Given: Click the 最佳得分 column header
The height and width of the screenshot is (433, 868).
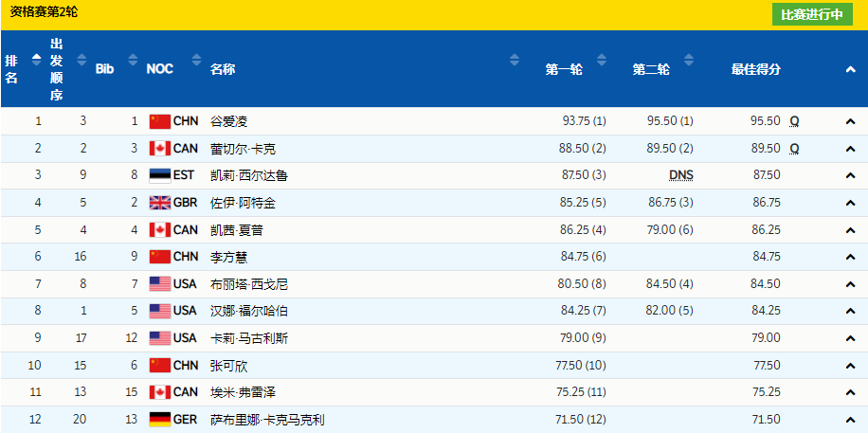Looking at the screenshot, I should 755,69.
